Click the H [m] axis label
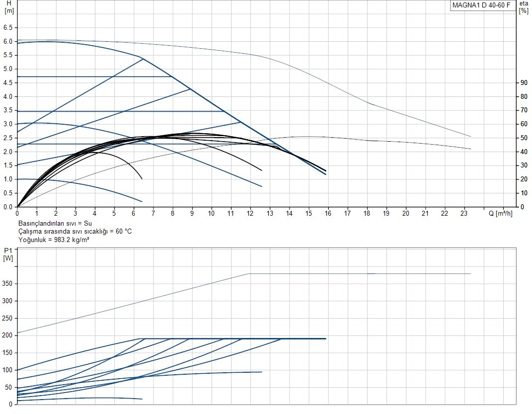Image resolution: width=532 pixels, height=414 pixels. point(9,7)
